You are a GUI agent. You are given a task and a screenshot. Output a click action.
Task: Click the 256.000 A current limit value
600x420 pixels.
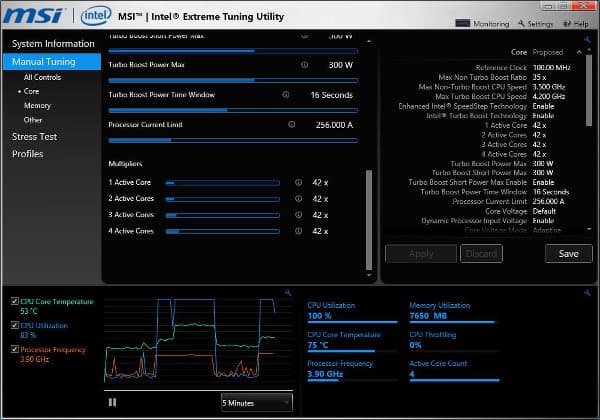[334, 125]
